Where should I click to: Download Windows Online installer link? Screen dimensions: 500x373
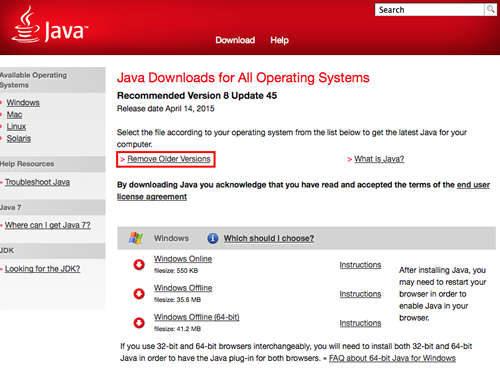click(x=183, y=259)
